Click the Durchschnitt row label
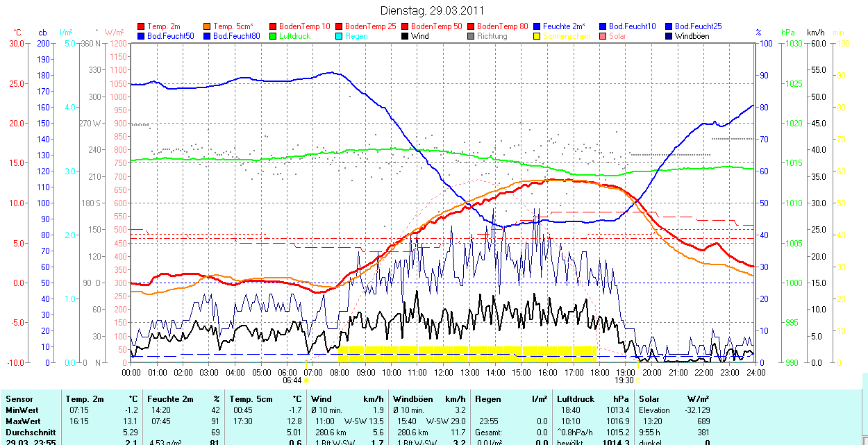The image size is (868, 445). pyautogui.click(x=30, y=433)
